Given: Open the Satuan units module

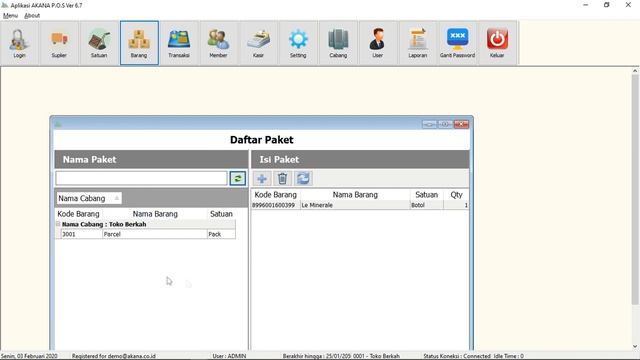Looking at the screenshot, I should coord(99,43).
